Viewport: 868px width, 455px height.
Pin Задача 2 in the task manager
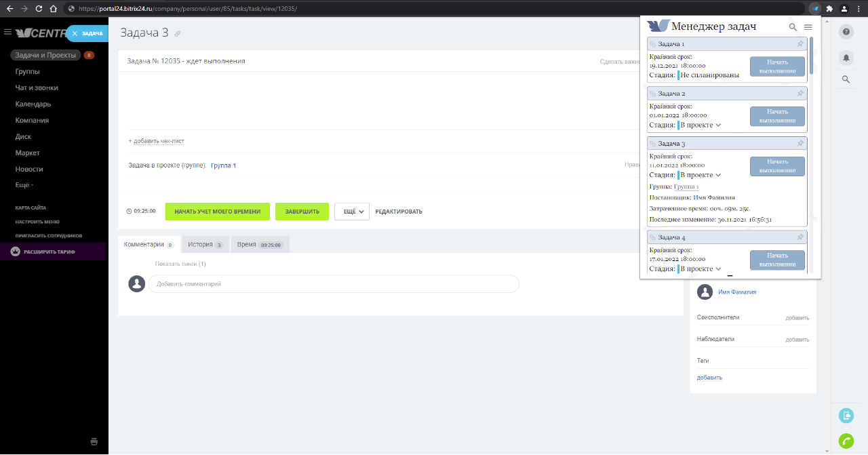[x=800, y=94]
